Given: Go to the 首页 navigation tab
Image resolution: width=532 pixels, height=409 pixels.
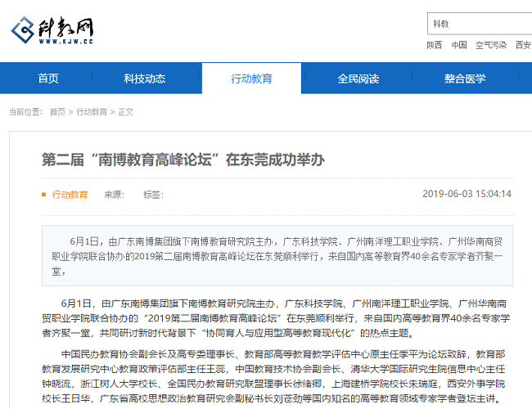Looking at the screenshot, I should click(x=48, y=79).
